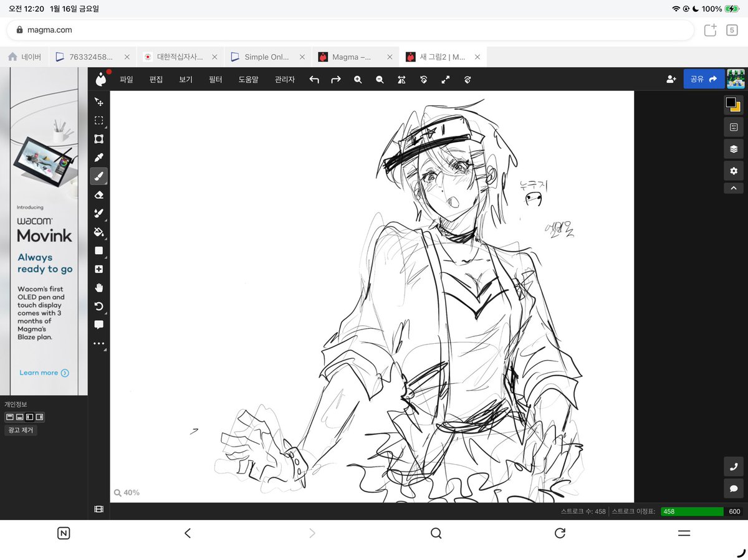Open the foreground/background color swatch
Viewport: 748px width, 560px height.
(733, 104)
